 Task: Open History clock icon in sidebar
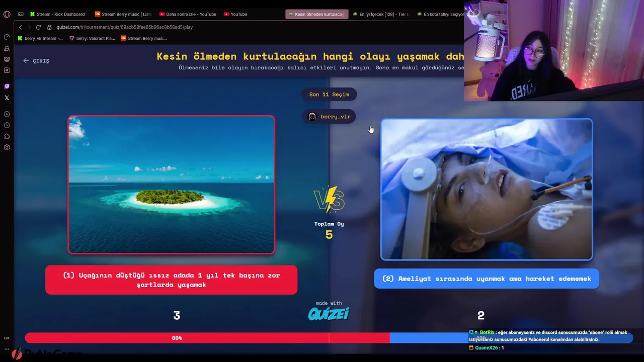(7, 125)
